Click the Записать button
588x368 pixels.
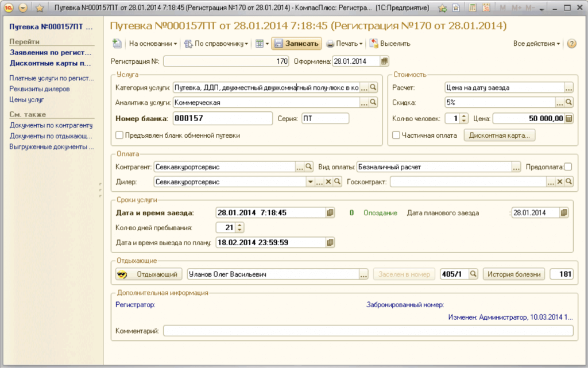(297, 44)
